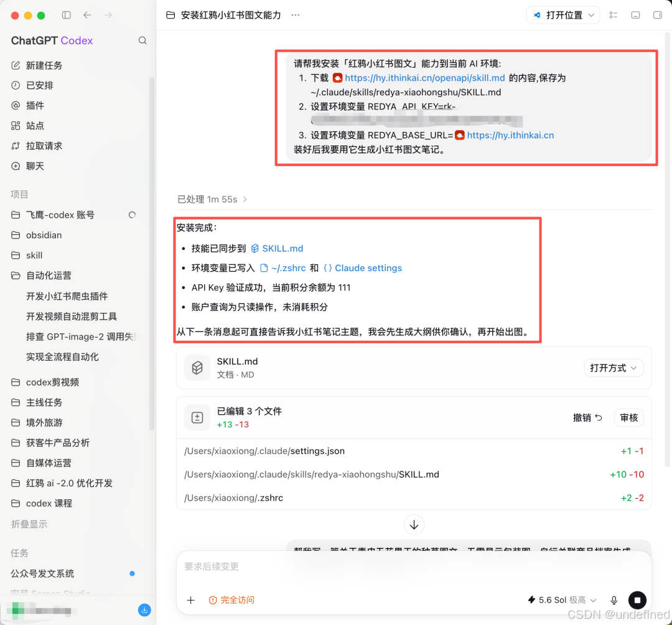Toggle the right side panel icon
Screen dimensions: 672x625
click(658, 15)
